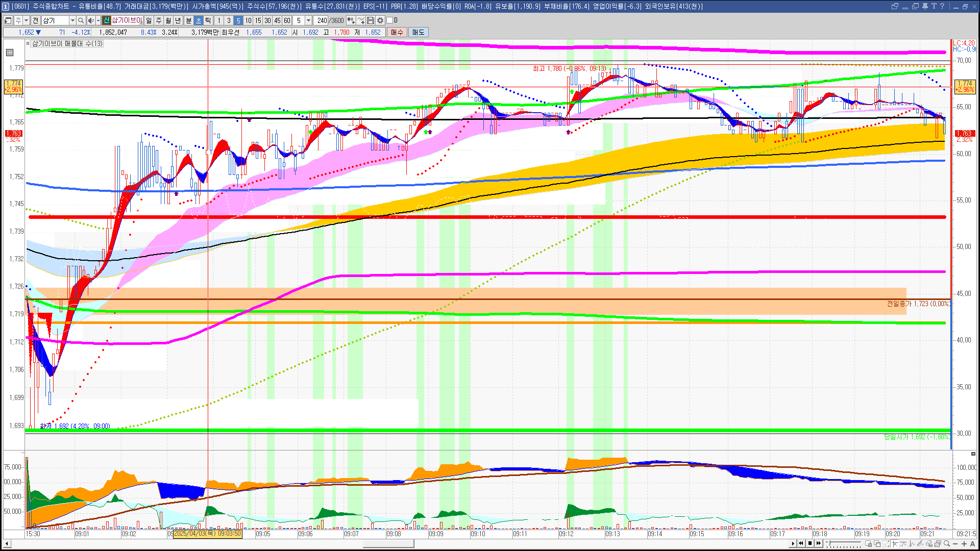This screenshot has height=551, width=980.
Task: Click the zoom-in plus icon at bottom right
Action: pos(964,543)
